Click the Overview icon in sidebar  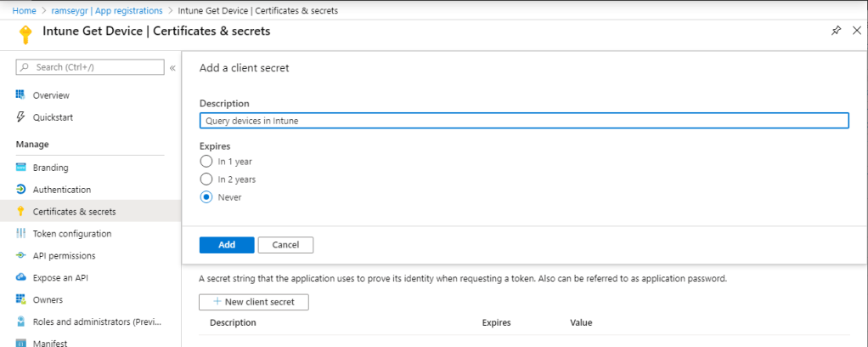point(21,95)
